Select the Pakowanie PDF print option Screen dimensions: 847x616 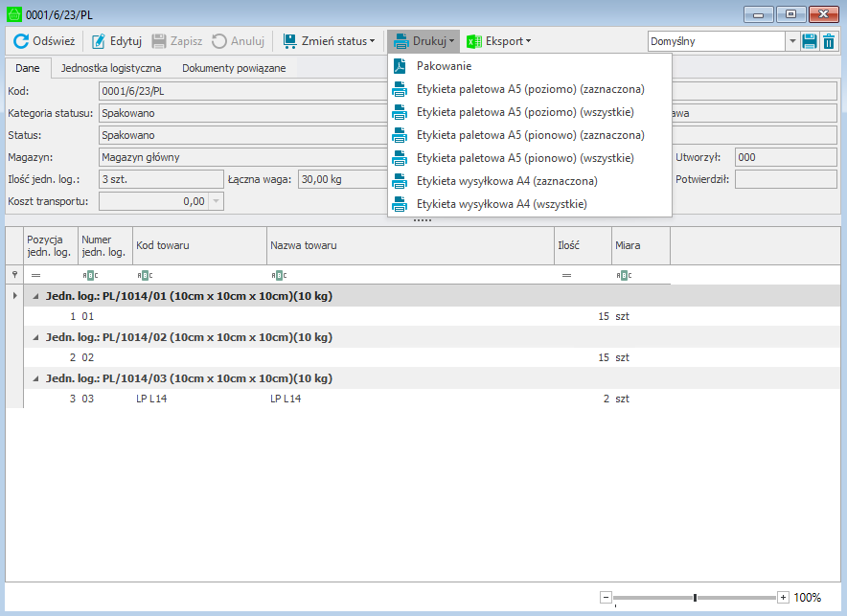coord(444,66)
